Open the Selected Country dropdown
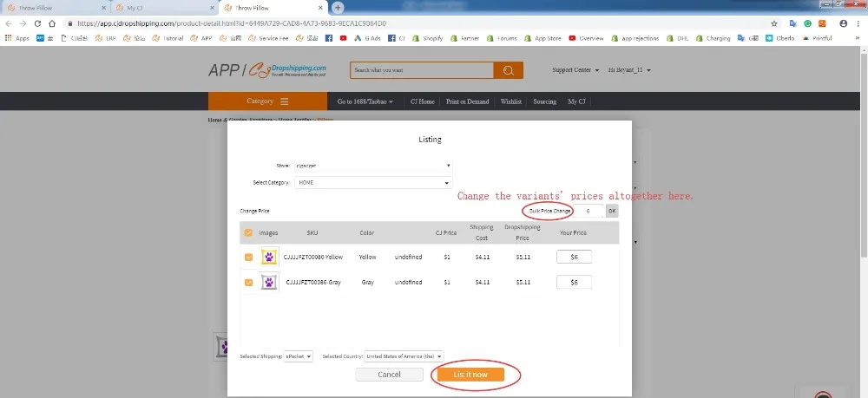The height and width of the screenshot is (398, 868). [x=404, y=356]
